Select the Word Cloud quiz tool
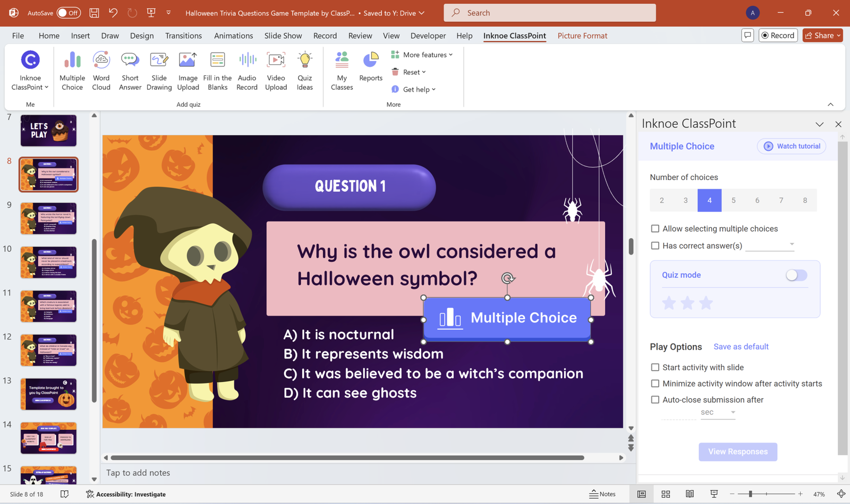 101,70
